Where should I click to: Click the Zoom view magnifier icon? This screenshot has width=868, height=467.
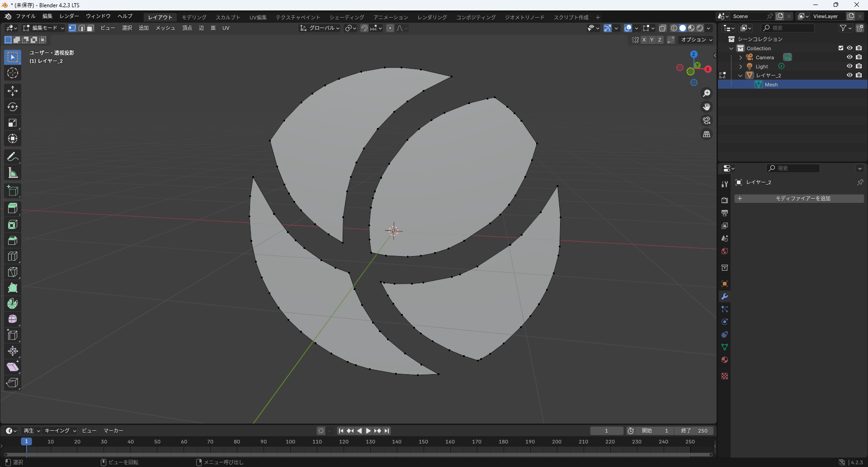pos(706,93)
